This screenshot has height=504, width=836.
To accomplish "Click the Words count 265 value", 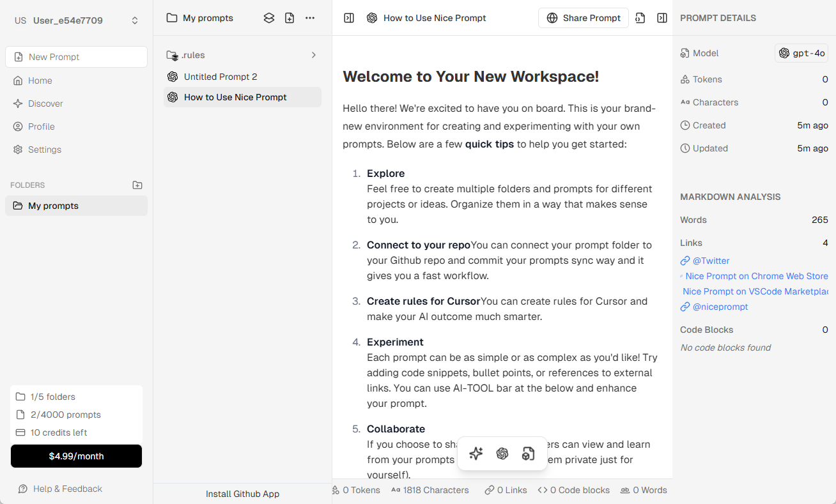I will pos(820,220).
